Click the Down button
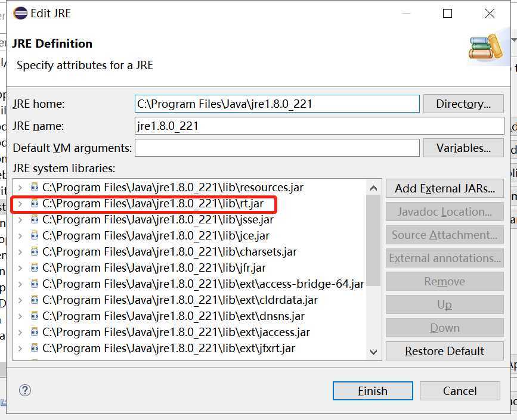517x420 pixels. pos(445,328)
